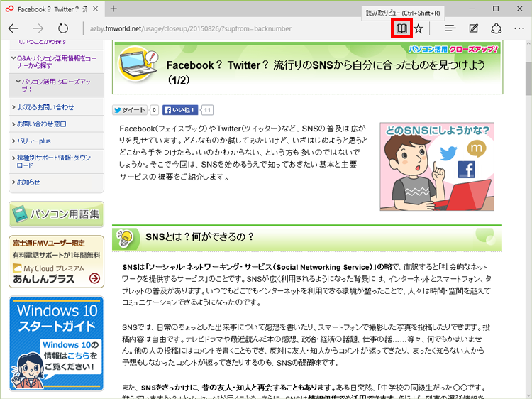The height and width of the screenshot is (399, 532).
Task: Go back with the back arrow
Action: coord(13,28)
